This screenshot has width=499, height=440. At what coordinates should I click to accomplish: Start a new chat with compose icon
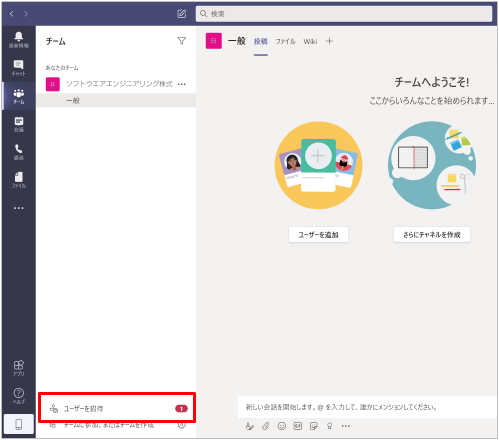182,14
